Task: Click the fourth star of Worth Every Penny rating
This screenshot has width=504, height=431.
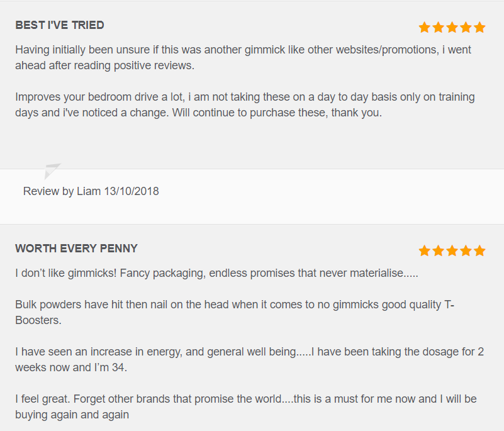Action: (466, 250)
